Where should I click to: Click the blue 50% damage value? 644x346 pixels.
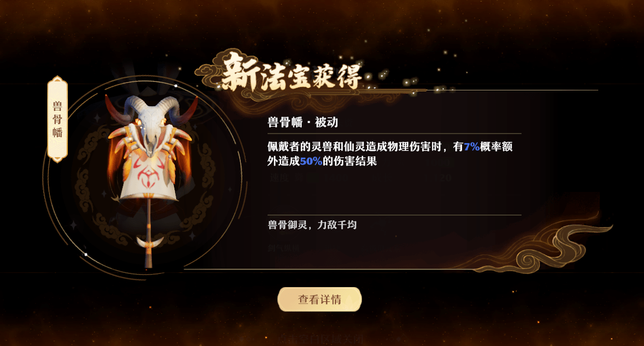click(311, 161)
